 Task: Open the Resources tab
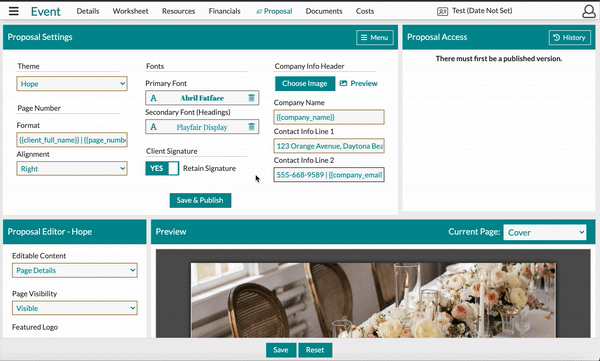pyautogui.click(x=178, y=11)
